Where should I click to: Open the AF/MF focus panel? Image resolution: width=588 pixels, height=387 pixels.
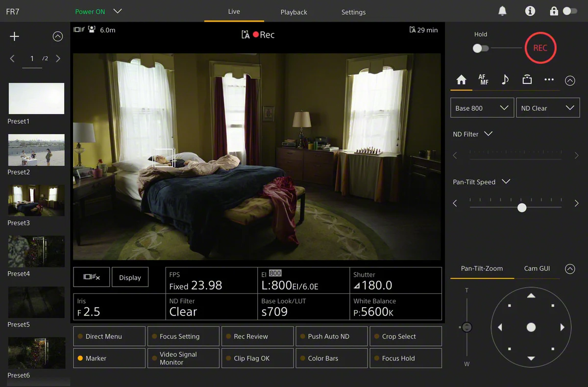click(x=483, y=80)
